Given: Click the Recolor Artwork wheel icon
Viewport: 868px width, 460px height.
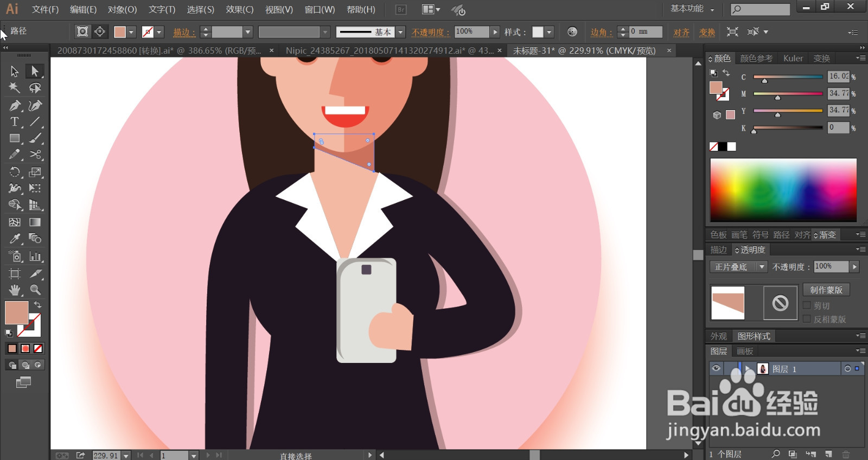Looking at the screenshot, I should [572, 32].
